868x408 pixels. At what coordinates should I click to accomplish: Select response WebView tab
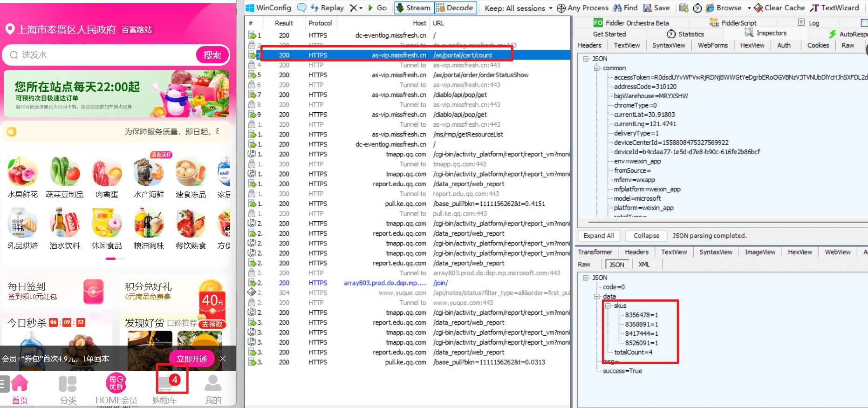[x=838, y=252]
